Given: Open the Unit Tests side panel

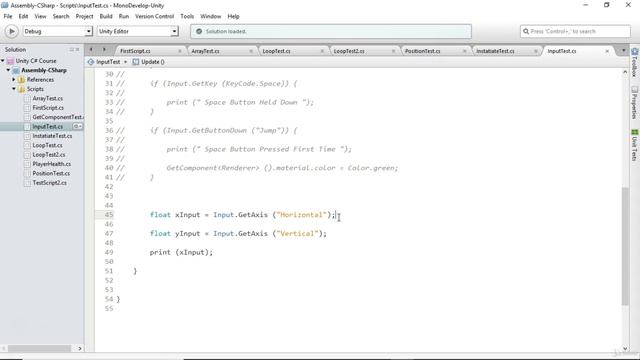Looking at the screenshot, I should pyautogui.click(x=634, y=145).
